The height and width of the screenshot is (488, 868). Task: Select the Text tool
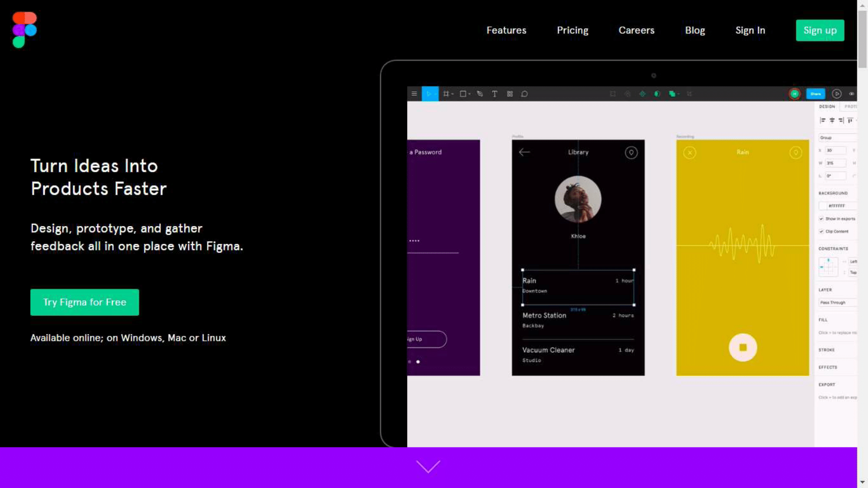[494, 94]
